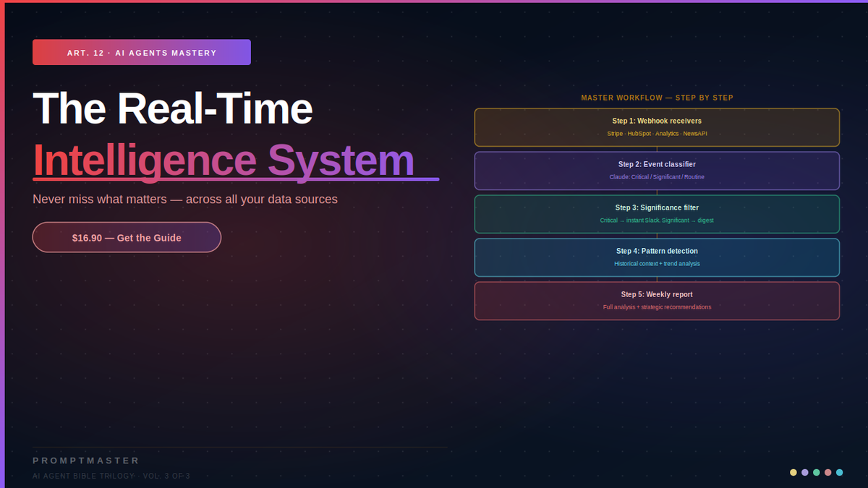Image resolution: width=868 pixels, height=488 pixels.
Task: Click the yellow dot indicator
Action: (793, 472)
